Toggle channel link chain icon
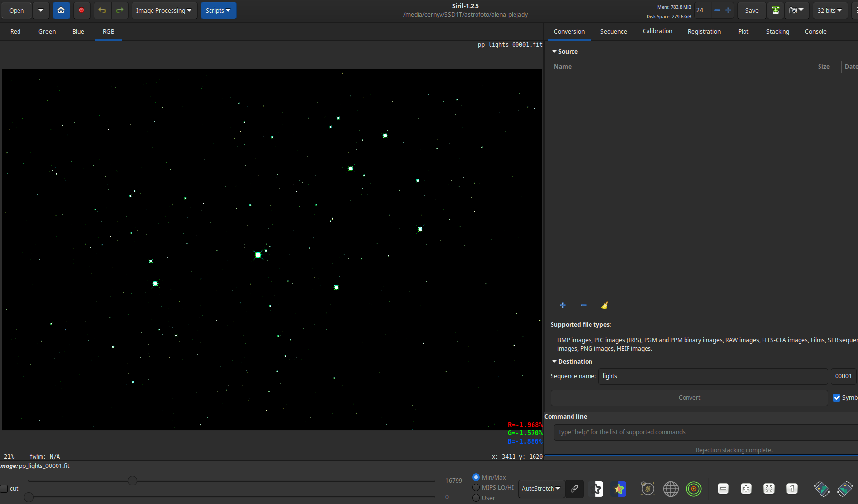The image size is (858, 504). [574, 488]
